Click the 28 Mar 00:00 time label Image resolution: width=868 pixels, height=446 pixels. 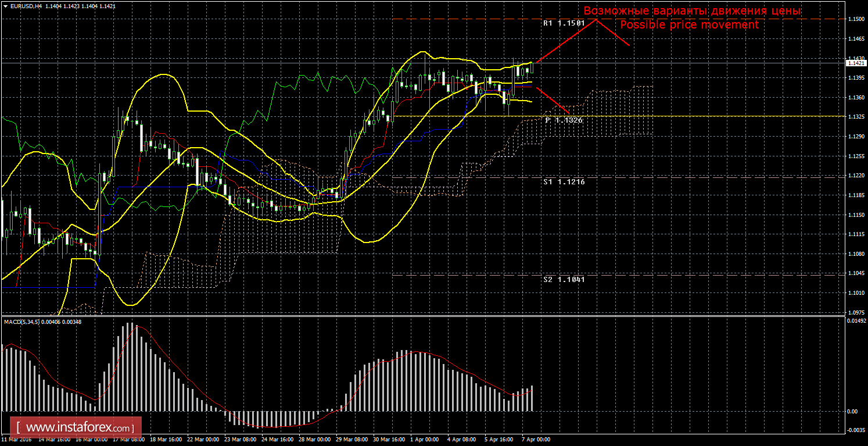pyautogui.click(x=314, y=440)
